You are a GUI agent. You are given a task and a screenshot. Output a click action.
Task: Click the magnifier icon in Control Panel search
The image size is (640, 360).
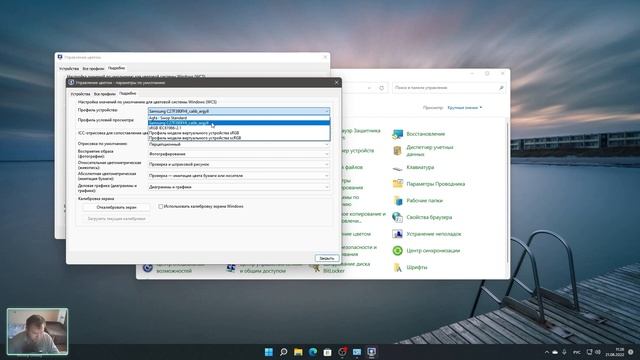tap(501, 88)
